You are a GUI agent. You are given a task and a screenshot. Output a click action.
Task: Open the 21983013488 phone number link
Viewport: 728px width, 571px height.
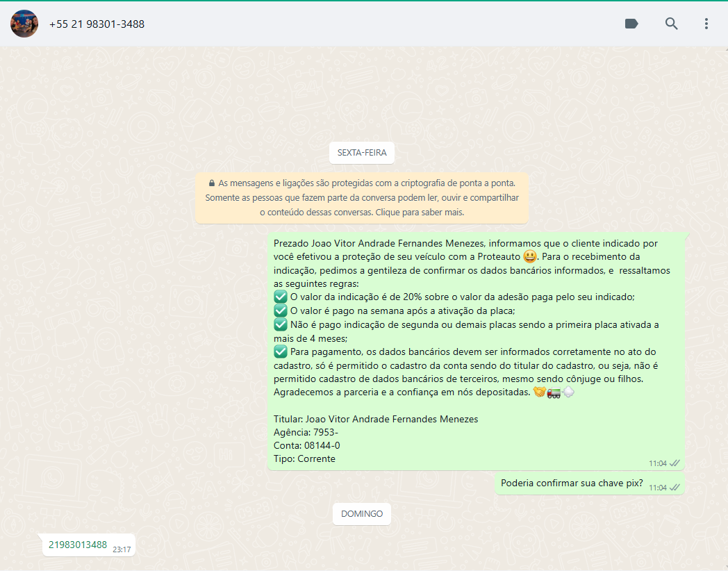click(x=78, y=545)
